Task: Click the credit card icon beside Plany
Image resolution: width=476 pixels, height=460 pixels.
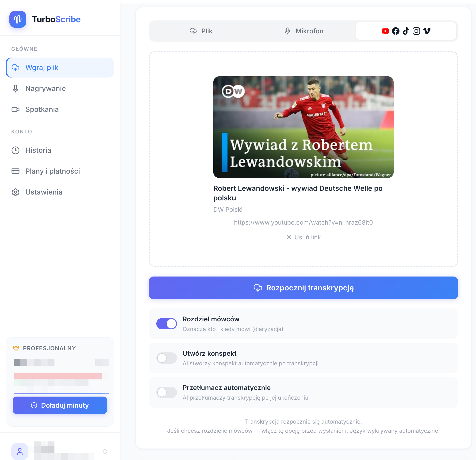Action: point(15,171)
